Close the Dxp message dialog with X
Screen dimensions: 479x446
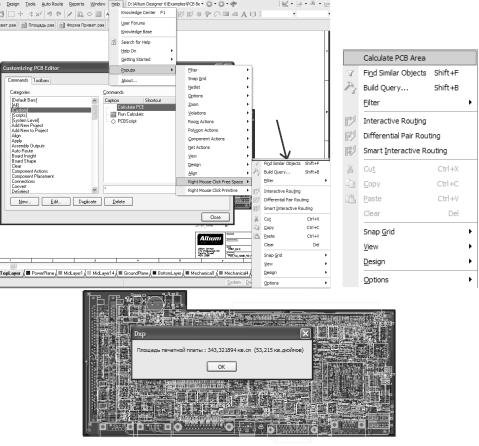(x=305, y=333)
